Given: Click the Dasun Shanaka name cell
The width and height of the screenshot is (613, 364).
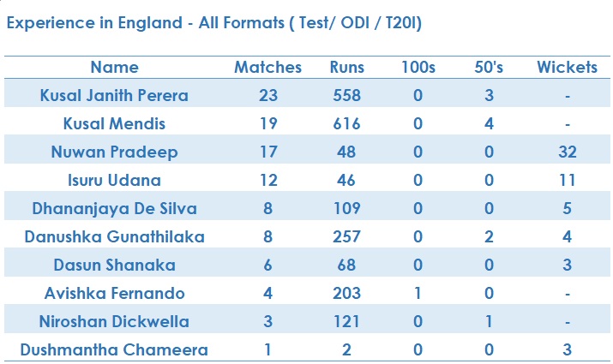Looking at the screenshot, I should (x=114, y=266).
